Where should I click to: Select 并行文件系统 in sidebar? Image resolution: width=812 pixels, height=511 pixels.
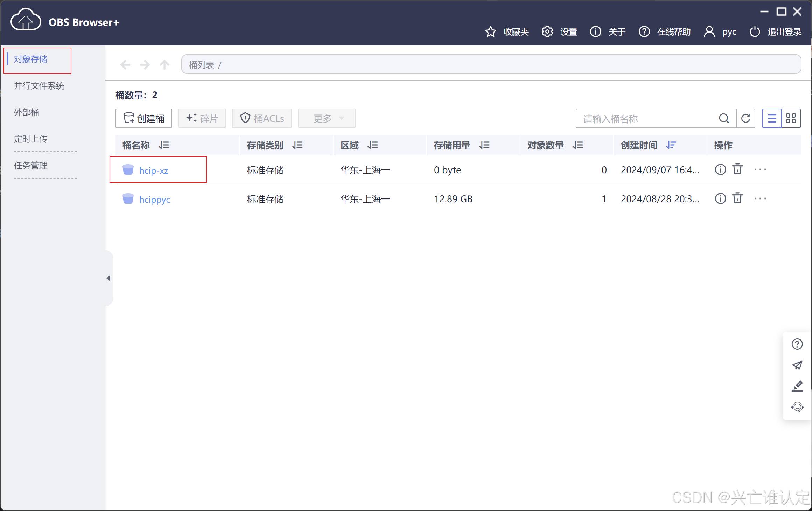click(39, 86)
